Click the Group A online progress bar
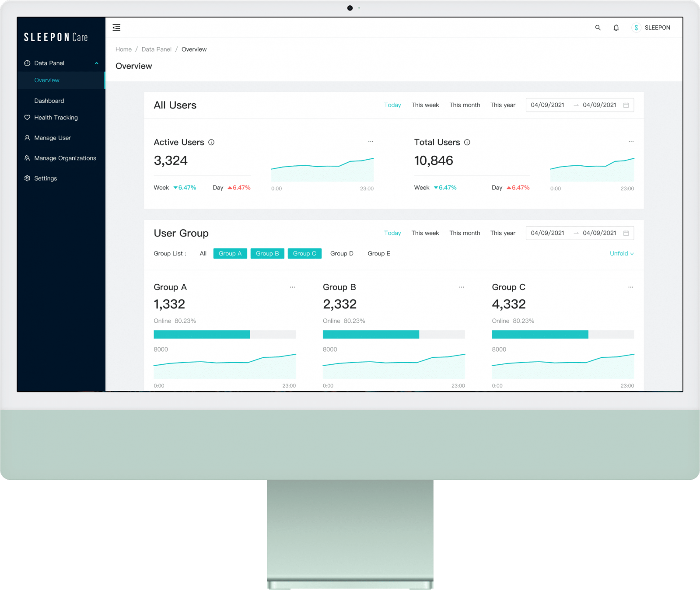 click(225, 335)
